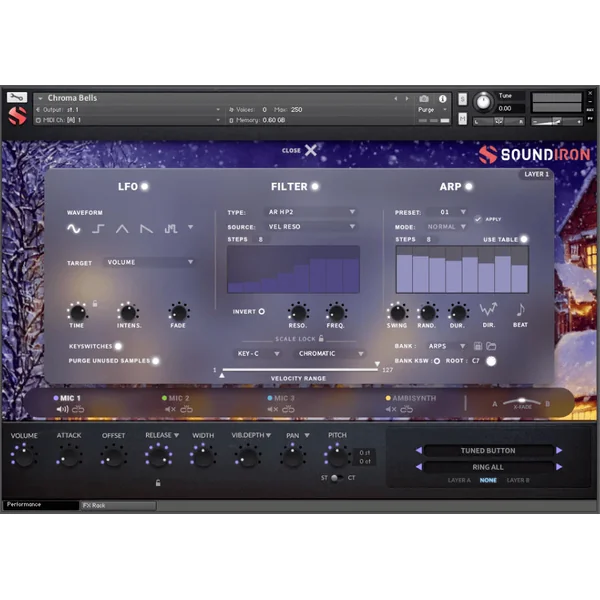Next Ring All articulation arrow

[x=559, y=467]
